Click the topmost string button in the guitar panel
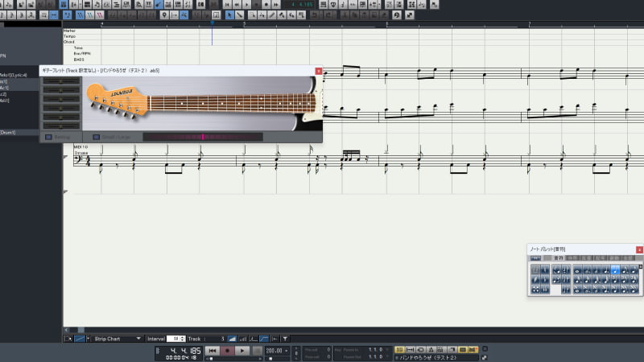 pos(61,81)
